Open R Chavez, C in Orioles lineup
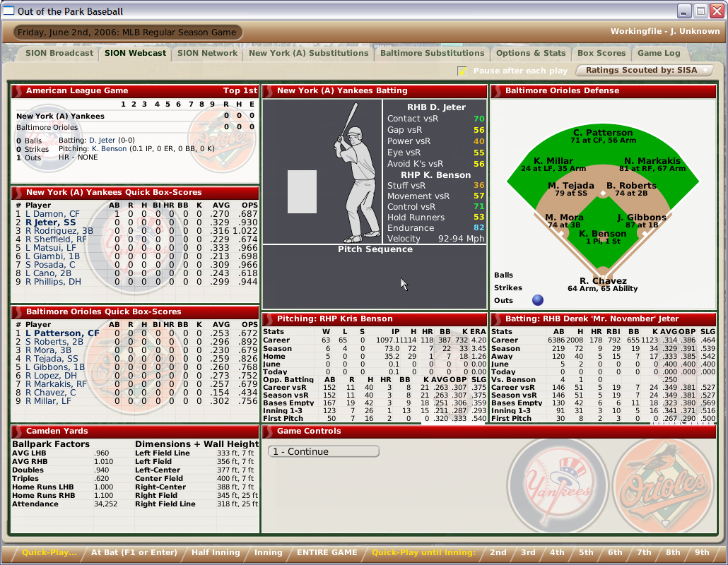 pos(51,393)
